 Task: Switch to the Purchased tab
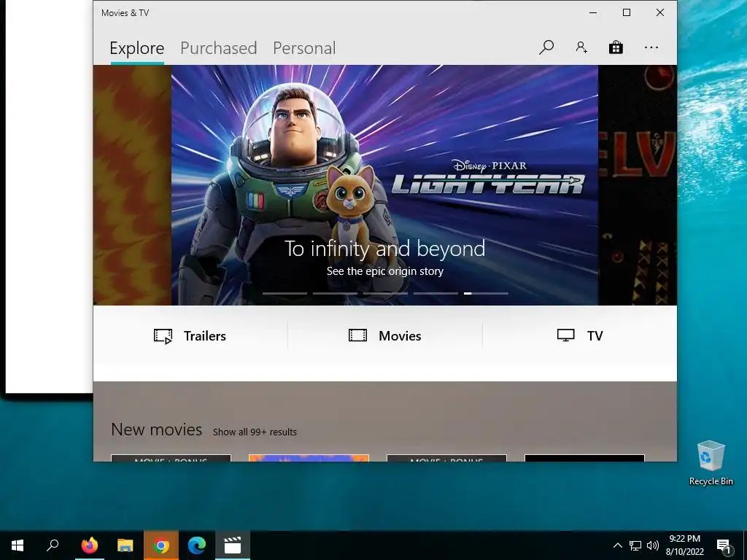click(218, 48)
